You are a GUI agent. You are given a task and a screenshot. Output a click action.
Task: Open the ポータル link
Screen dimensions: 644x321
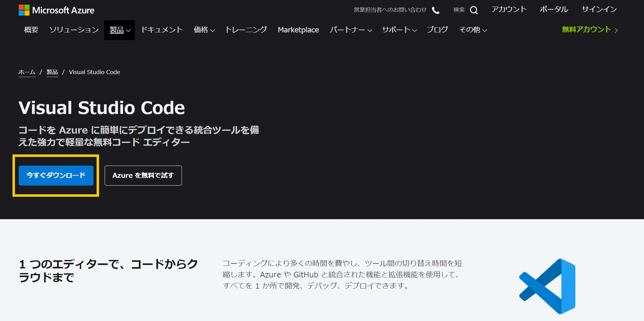coord(554,9)
